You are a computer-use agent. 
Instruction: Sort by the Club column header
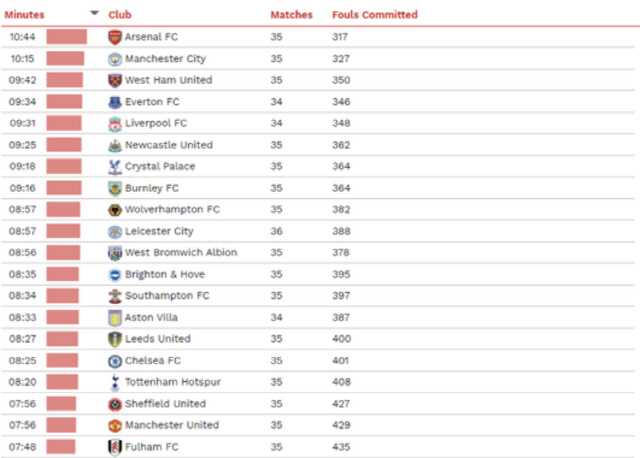pyautogui.click(x=120, y=15)
